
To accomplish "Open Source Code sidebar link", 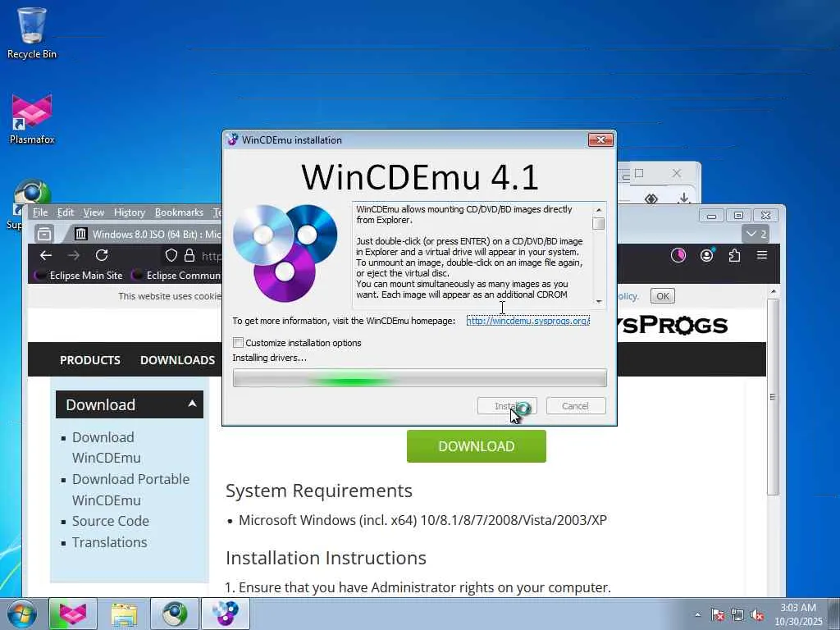I will [111, 521].
